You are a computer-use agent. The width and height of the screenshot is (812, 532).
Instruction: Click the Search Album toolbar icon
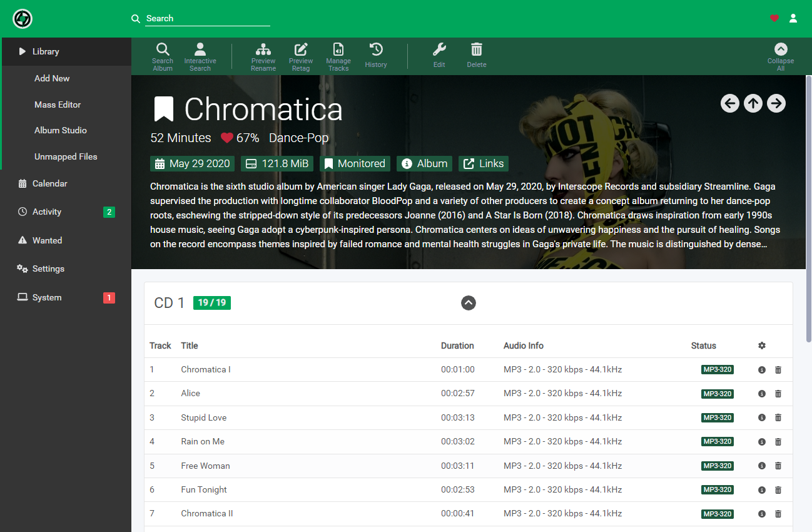[163, 56]
